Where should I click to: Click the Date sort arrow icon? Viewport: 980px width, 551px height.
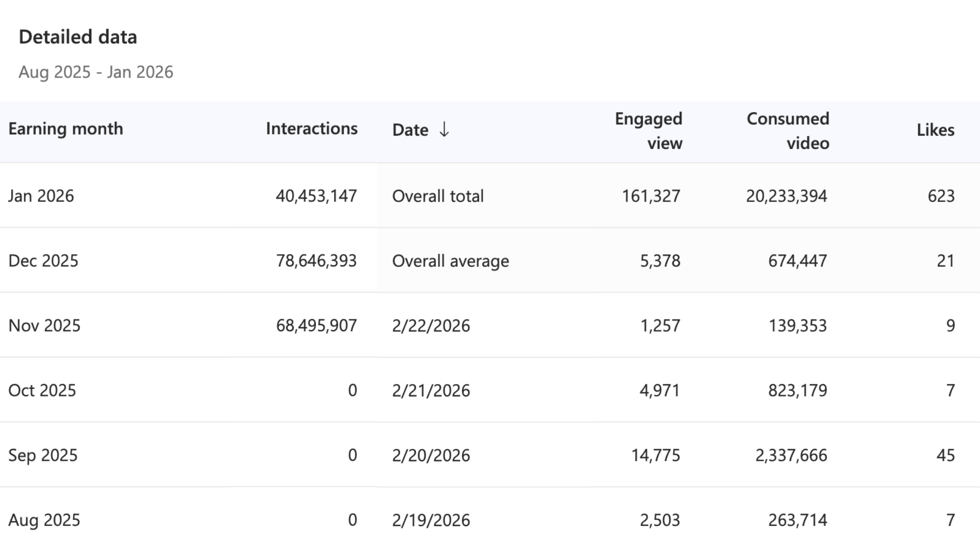pos(444,130)
